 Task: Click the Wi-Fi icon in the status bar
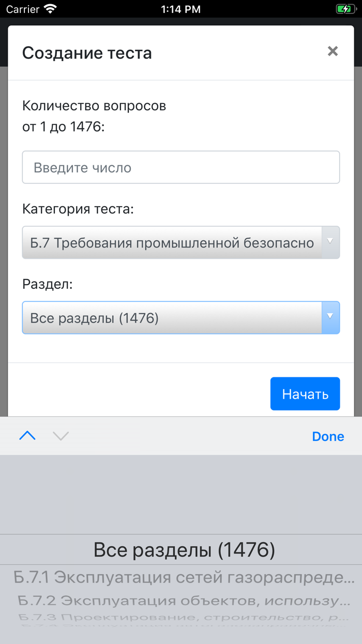coord(48,9)
